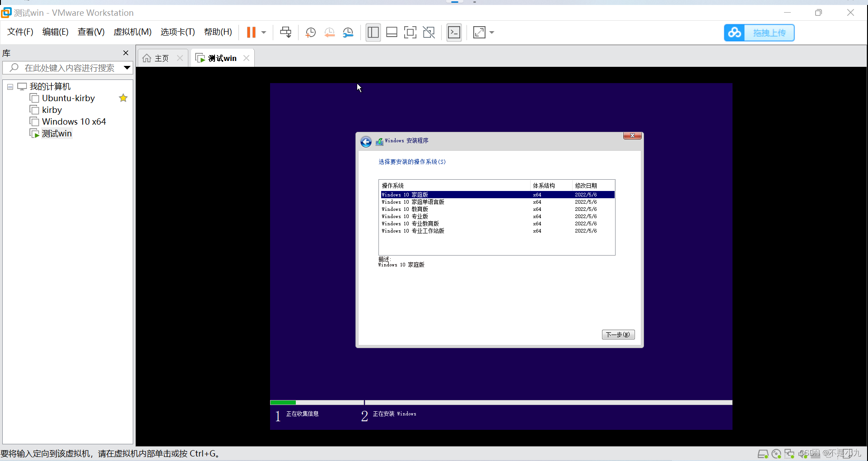Toggle the thumbnail bar view

392,32
